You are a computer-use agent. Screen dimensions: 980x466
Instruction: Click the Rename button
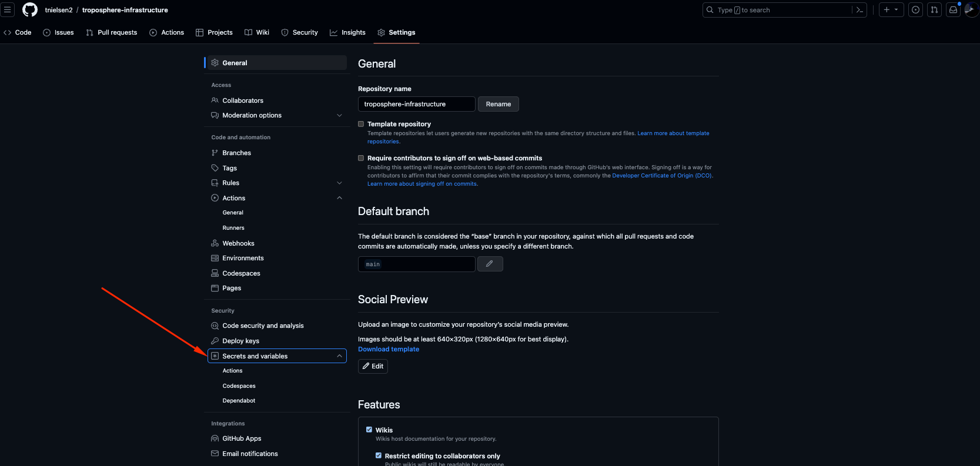pyautogui.click(x=498, y=104)
